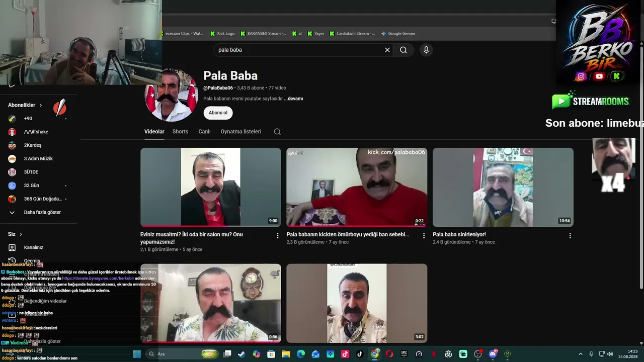Switch to the Videolar tab
The height and width of the screenshot is (362, 644).
[x=154, y=132]
